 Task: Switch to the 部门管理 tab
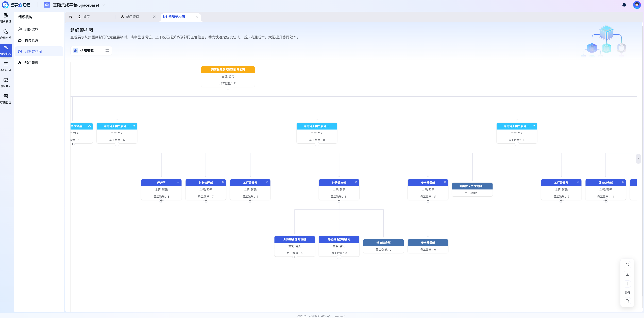click(x=132, y=17)
